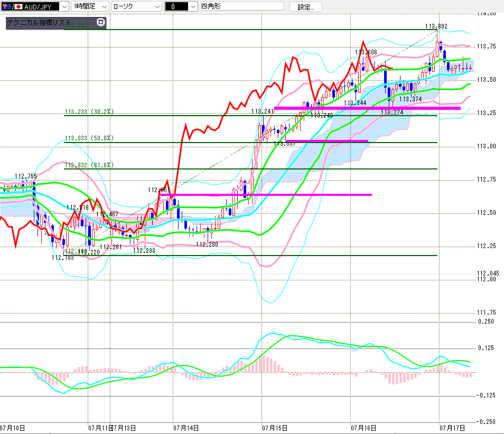Image resolution: width=504 pixels, height=434 pixels.
Task: Click the テクニカル指標リスト panel title
Action: 39,23
